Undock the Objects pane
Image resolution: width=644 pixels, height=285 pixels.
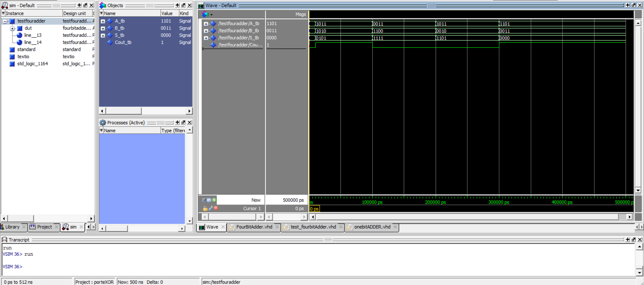point(183,5)
